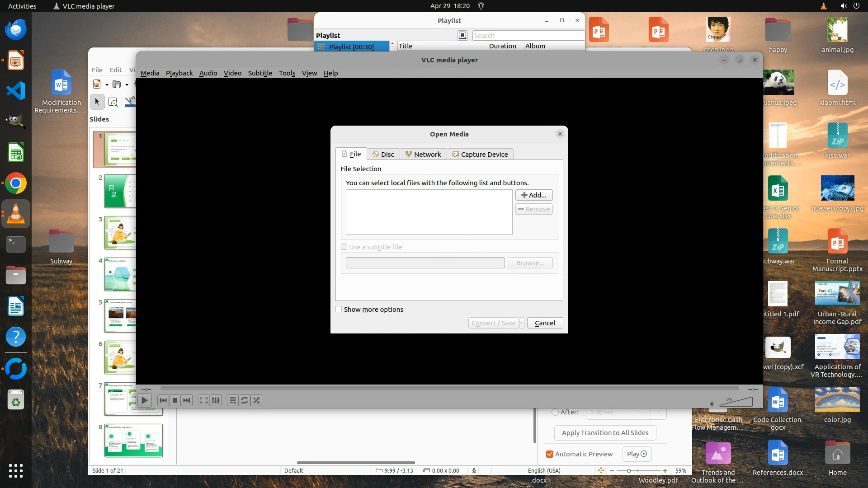Select the After radio button
The width and height of the screenshot is (868, 488).
click(x=555, y=412)
